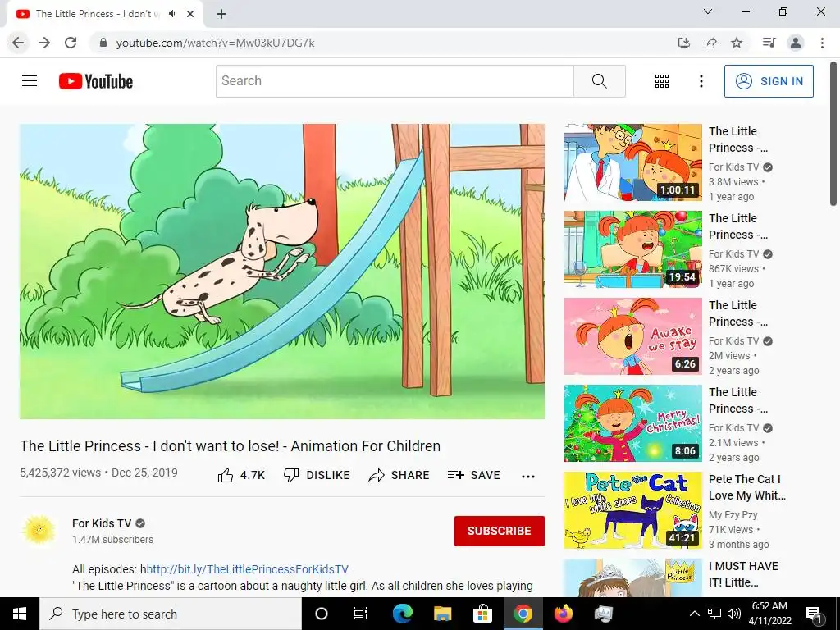Open the Merry Christmas 8:06 thumbnail
Screen dimensions: 840x630
click(x=632, y=423)
